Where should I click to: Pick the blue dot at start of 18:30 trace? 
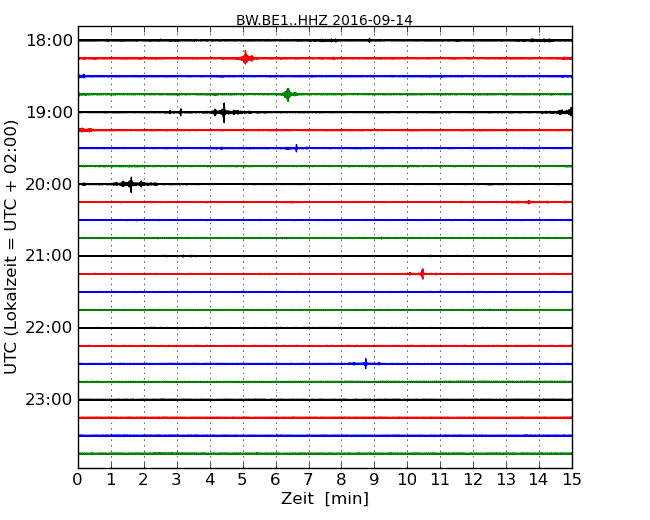[83, 76]
